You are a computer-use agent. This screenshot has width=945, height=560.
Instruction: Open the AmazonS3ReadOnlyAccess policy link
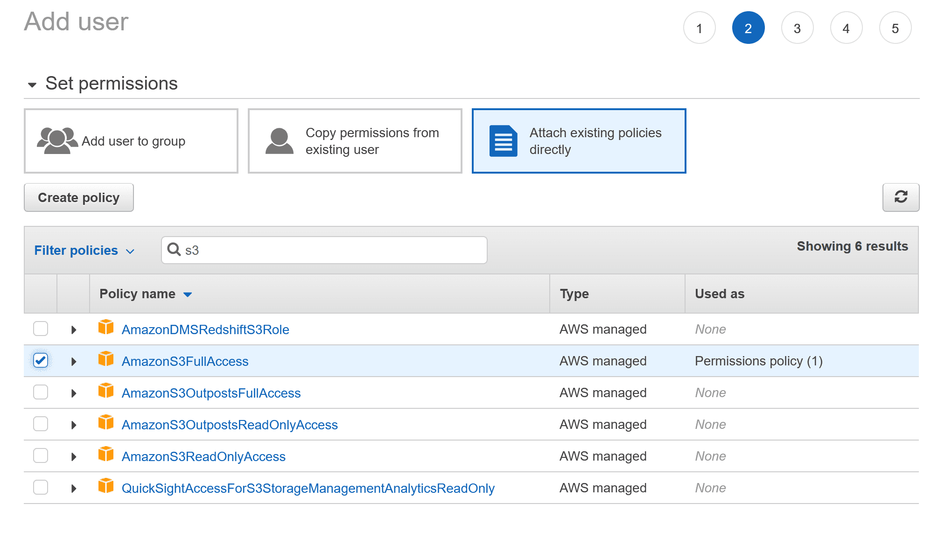(203, 456)
